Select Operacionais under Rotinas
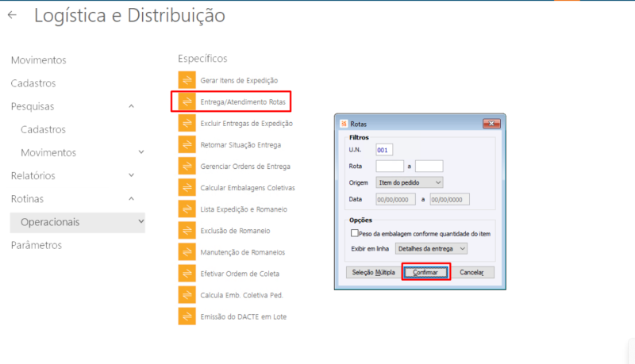Screen dimensions: 635x364 77,222
